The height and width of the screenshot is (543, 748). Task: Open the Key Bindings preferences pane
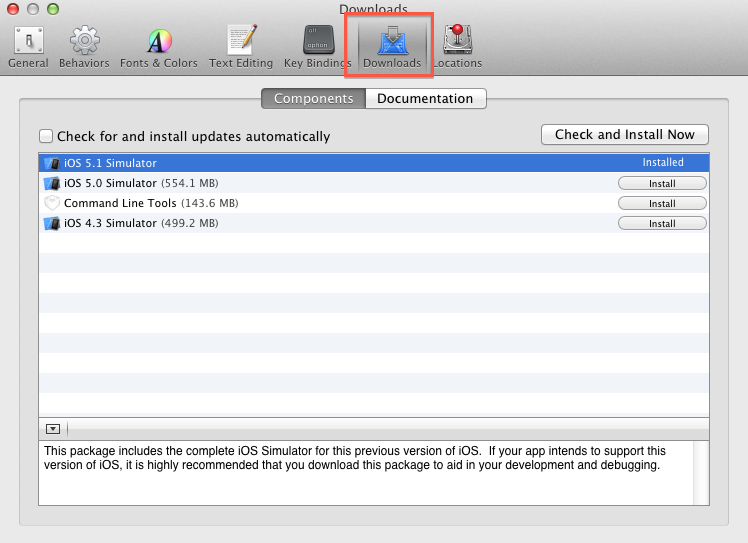318,48
